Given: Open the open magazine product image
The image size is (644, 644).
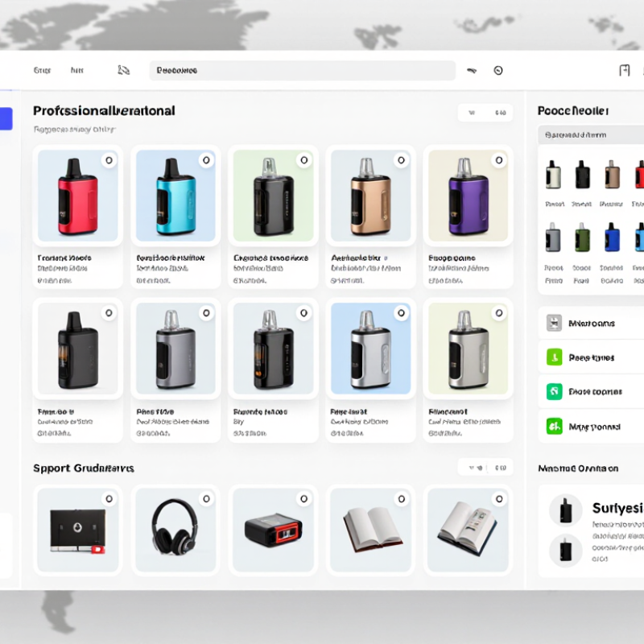Looking at the screenshot, I should point(468,530).
